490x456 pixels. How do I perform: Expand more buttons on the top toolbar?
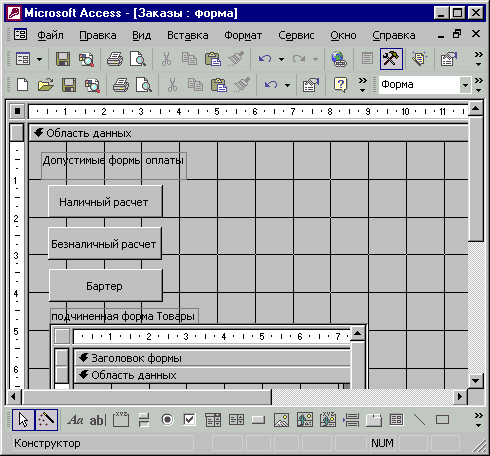tap(479, 59)
